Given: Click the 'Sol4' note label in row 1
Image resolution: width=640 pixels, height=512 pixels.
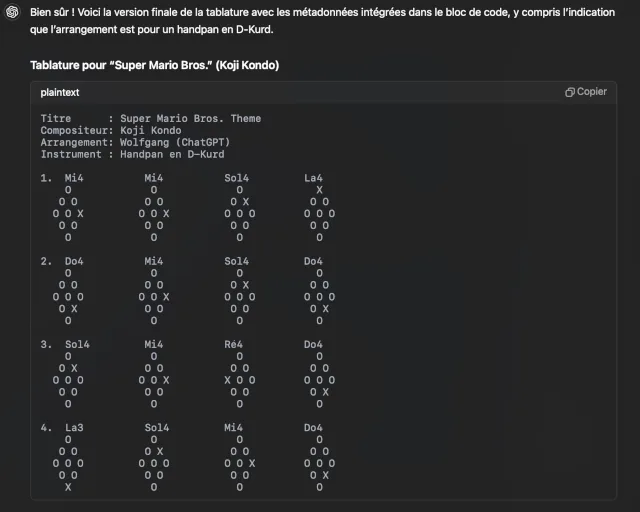Looking at the screenshot, I should click(236, 178).
